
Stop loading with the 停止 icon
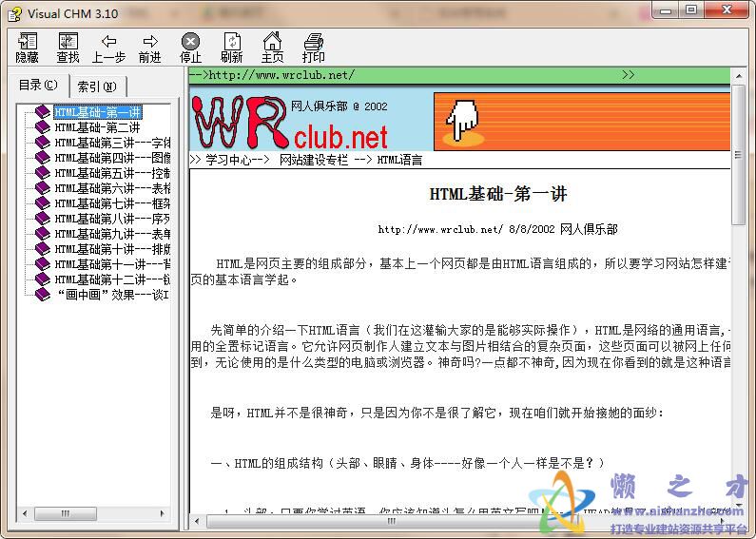tap(190, 48)
